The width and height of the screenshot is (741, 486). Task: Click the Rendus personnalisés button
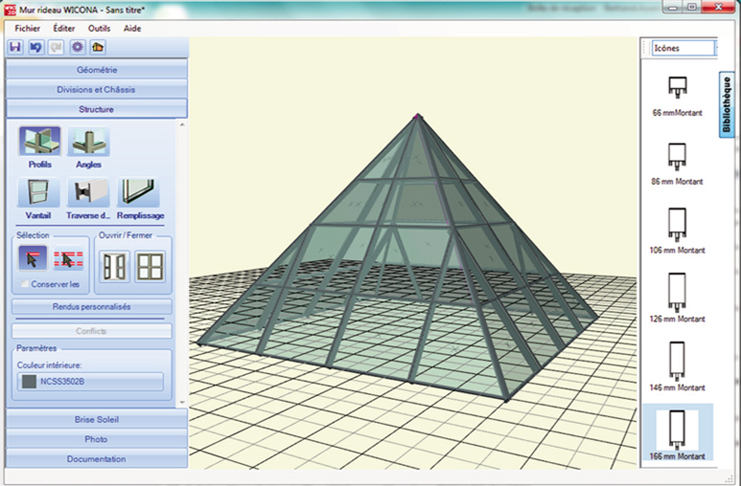point(91,307)
